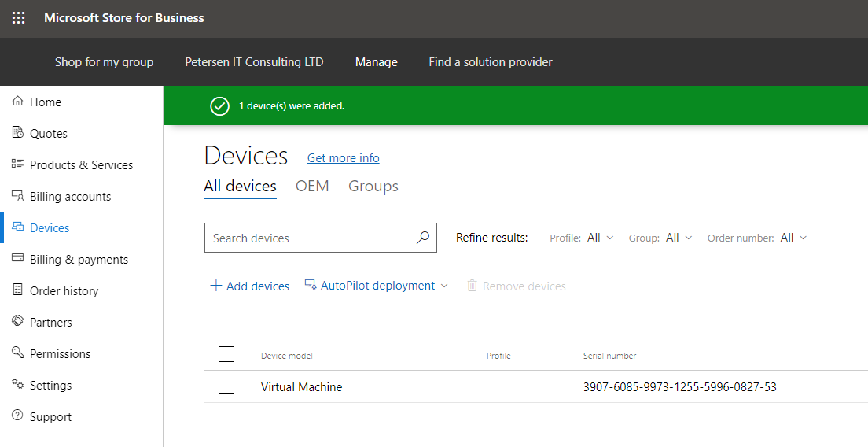
Task: Click the Search devices input field
Action: [x=321, y=238]
